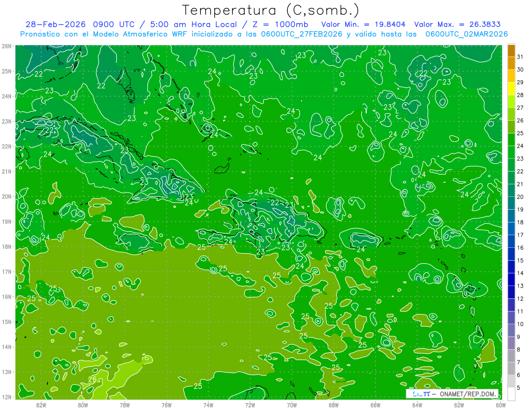Click the 68W longitude axis label

(334, 405)
